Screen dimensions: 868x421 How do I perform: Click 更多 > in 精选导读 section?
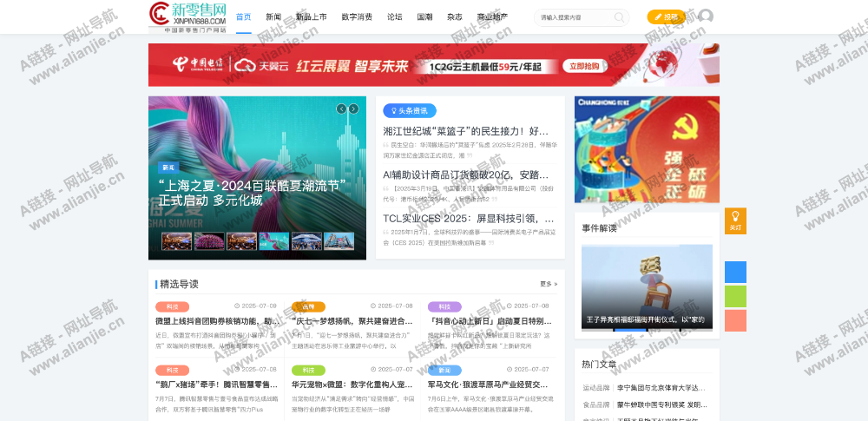[549, 284]
